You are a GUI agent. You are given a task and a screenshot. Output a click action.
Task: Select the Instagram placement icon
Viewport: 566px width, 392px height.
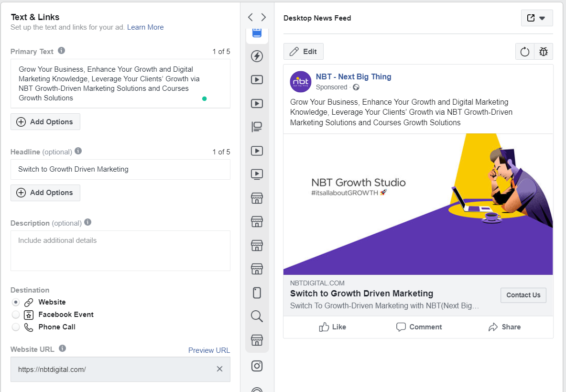point(257,366)
